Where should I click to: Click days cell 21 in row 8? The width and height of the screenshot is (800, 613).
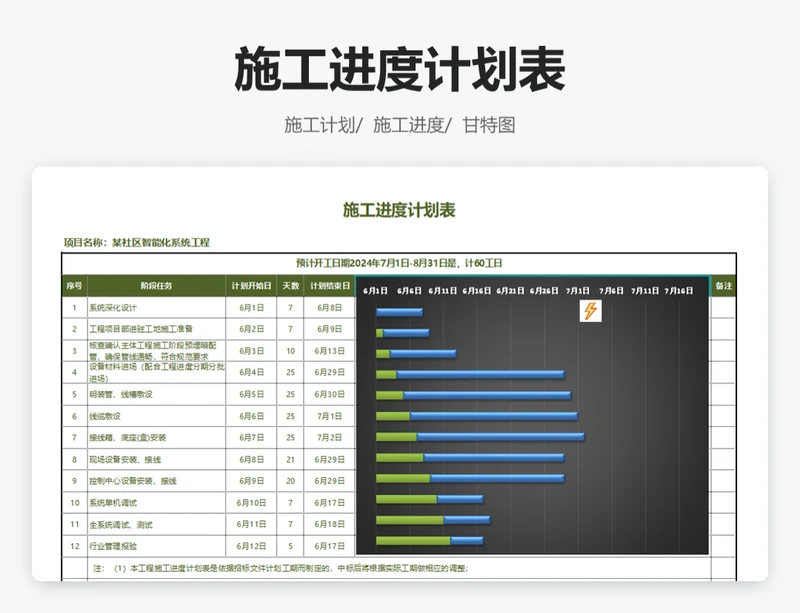coord(290,460)
